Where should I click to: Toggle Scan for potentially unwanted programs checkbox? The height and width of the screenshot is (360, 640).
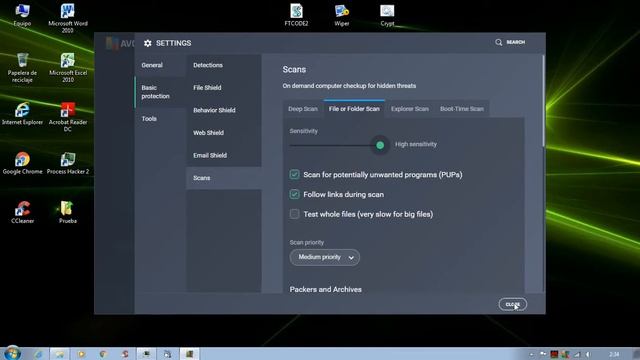click(x=294, y=174)
